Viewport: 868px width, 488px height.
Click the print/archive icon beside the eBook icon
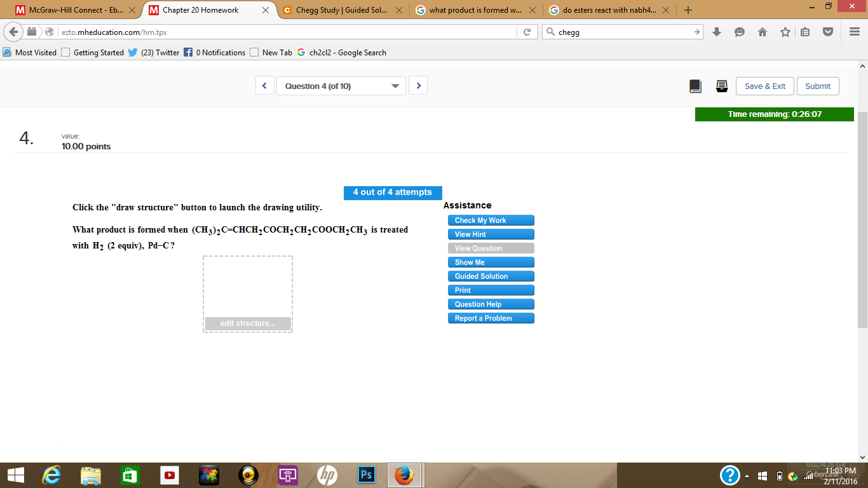coord(721,85)
